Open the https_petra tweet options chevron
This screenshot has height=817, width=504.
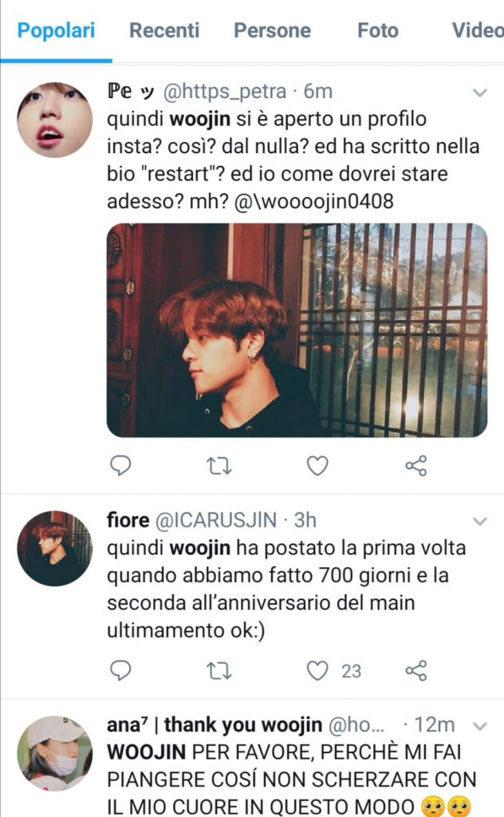pos(479,93)
